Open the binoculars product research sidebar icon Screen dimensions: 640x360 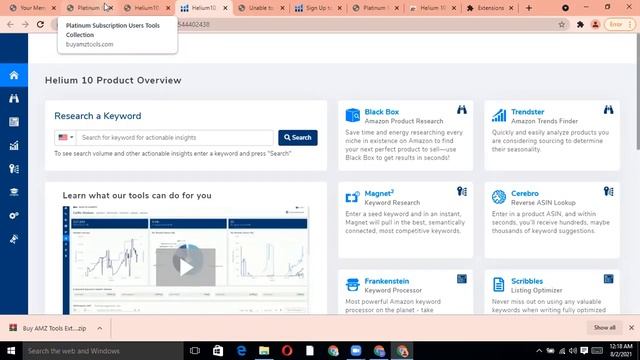(x=14, y=98)
